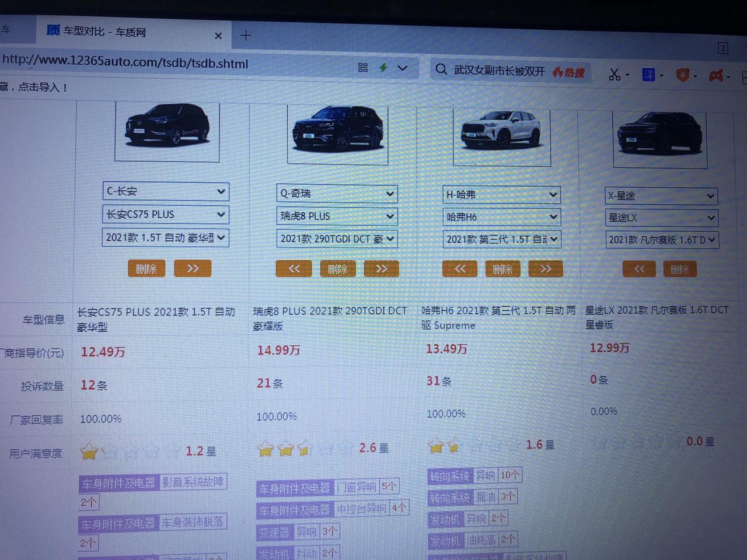Delete the 星途LX column with 删除
This screenshot has height=560, width=747.
coord(680,269)
